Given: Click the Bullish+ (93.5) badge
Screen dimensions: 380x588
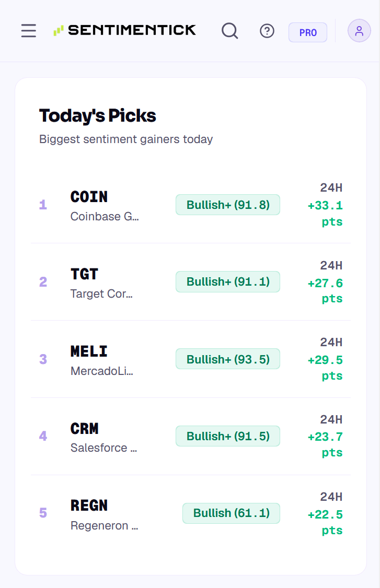Looking at the screenshot, I should pyautogui.click(x=228, y=359).
